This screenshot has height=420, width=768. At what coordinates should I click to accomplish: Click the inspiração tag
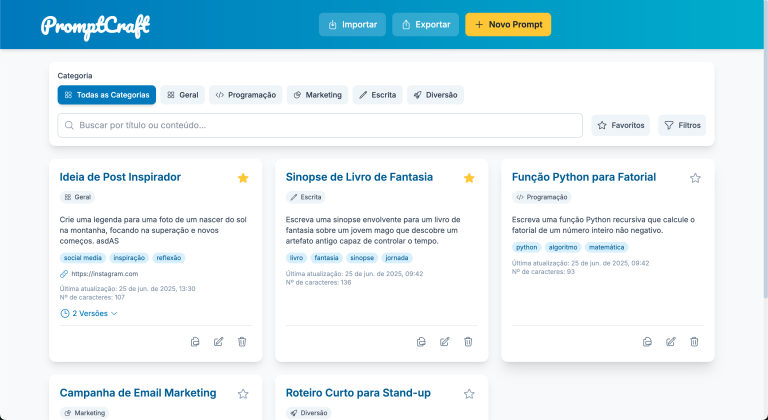coord(129,258)
